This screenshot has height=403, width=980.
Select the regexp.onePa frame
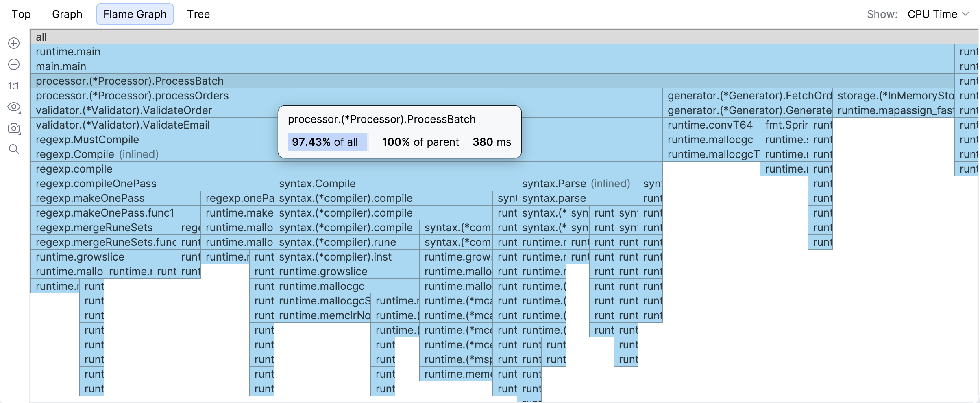click(237, 198)
